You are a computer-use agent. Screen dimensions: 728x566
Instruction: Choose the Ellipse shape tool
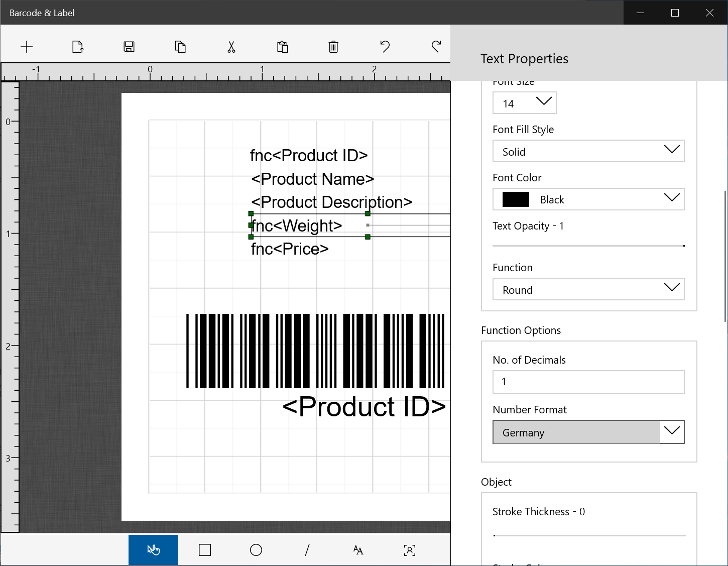click(x=256, y=550)
